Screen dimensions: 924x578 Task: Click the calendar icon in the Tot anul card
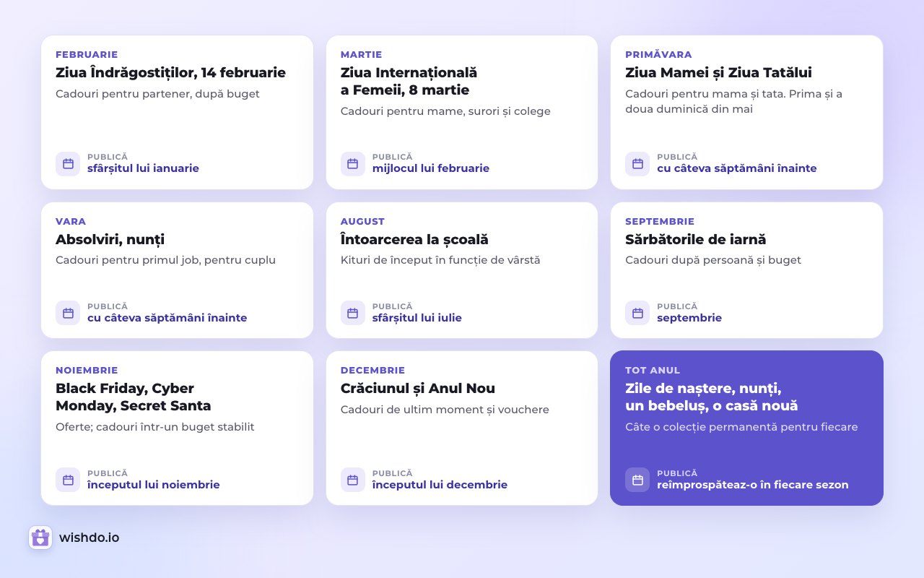(x=637, y=480)
